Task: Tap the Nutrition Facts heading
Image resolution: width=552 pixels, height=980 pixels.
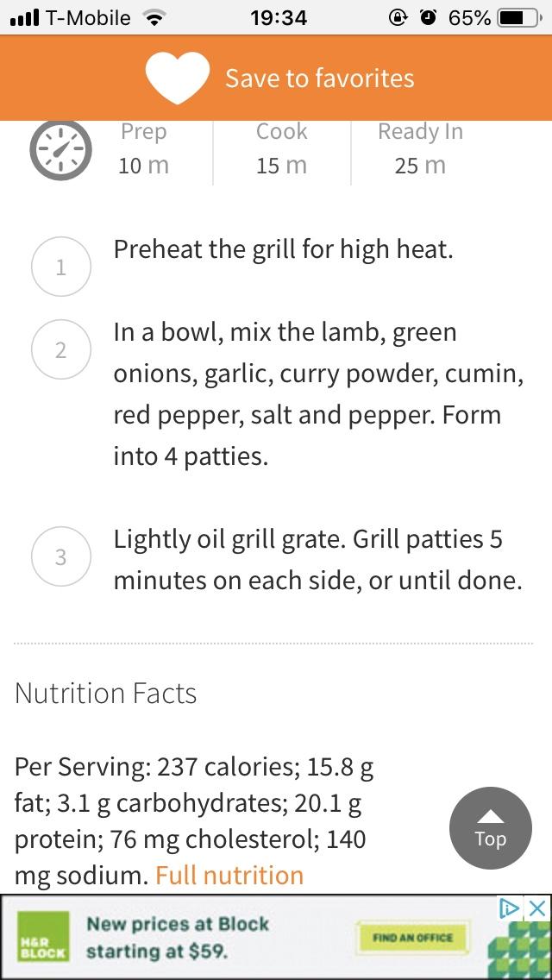Action: (106, 693)
